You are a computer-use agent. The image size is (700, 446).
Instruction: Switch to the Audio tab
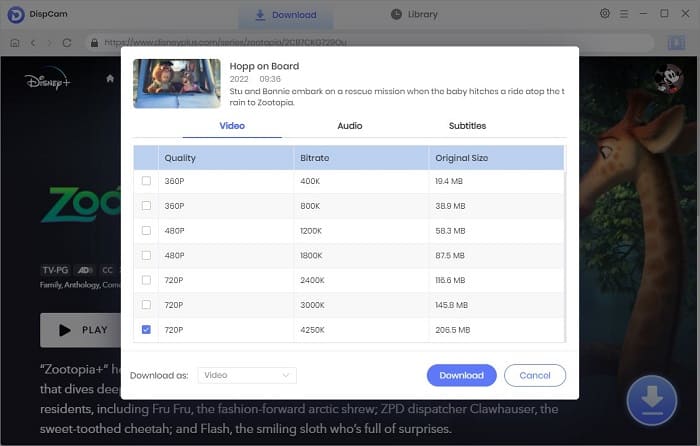click(x=350, y=126)
